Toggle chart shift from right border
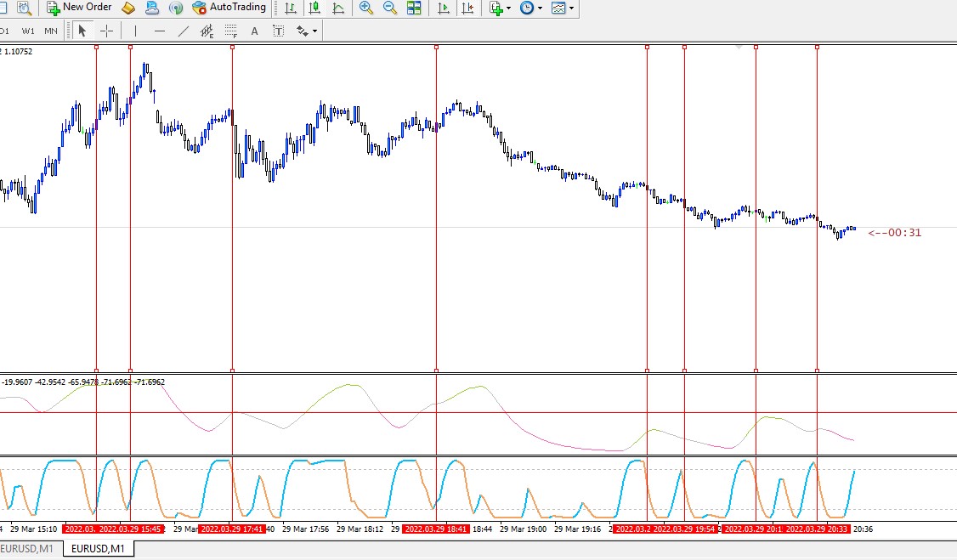This screenshot has height=560, width=957. [x=467, y=8]
